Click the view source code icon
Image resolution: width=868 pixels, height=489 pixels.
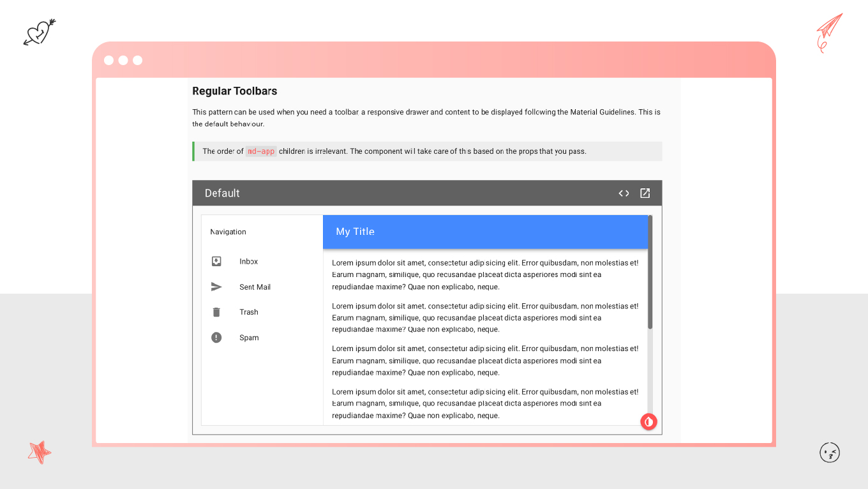click(624, 193)
